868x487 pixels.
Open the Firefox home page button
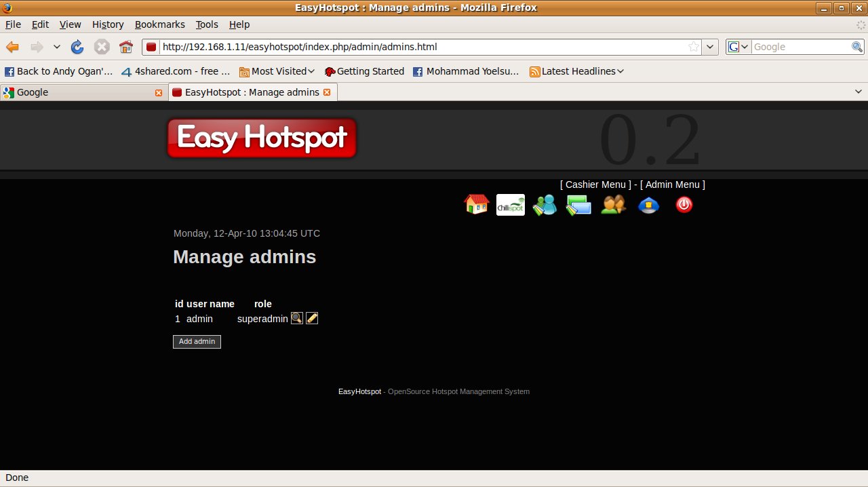[126, 47]
